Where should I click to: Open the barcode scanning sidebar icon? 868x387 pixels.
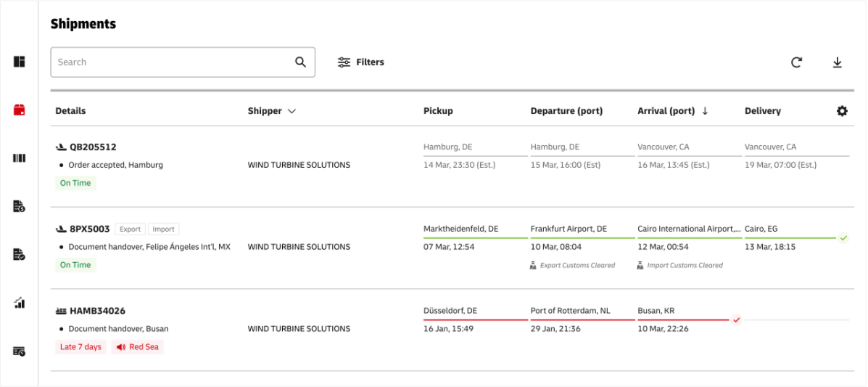[x=20, y=158]
